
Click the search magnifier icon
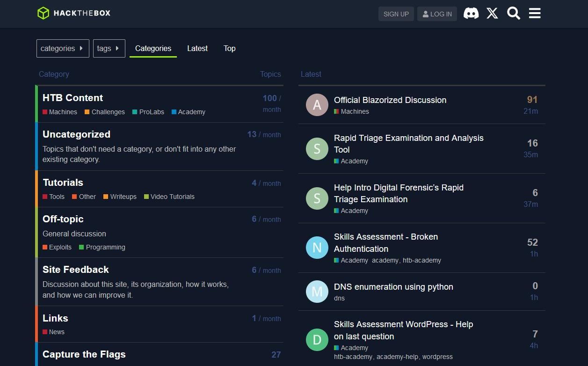pyautogui.click(x=513, y=14)
